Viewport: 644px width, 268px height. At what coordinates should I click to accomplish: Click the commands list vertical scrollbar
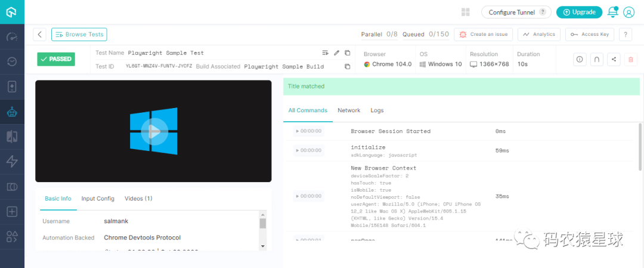[639, 147]
